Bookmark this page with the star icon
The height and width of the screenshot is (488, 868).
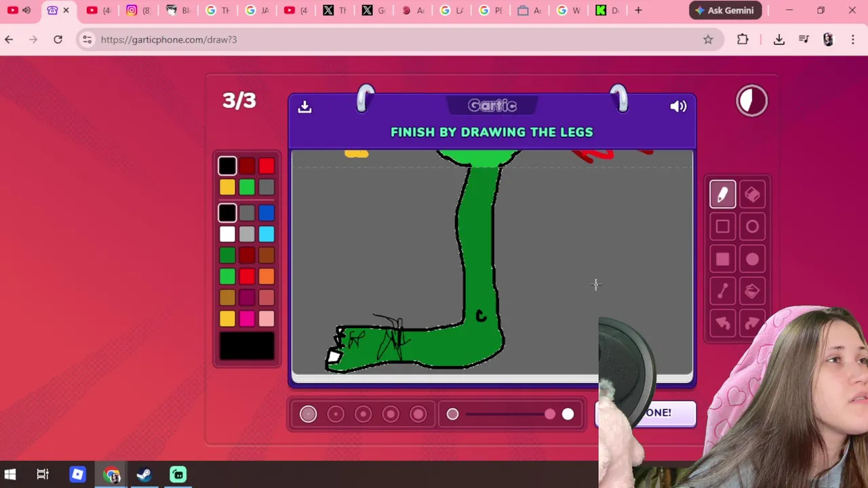click(x=708, y=39)
